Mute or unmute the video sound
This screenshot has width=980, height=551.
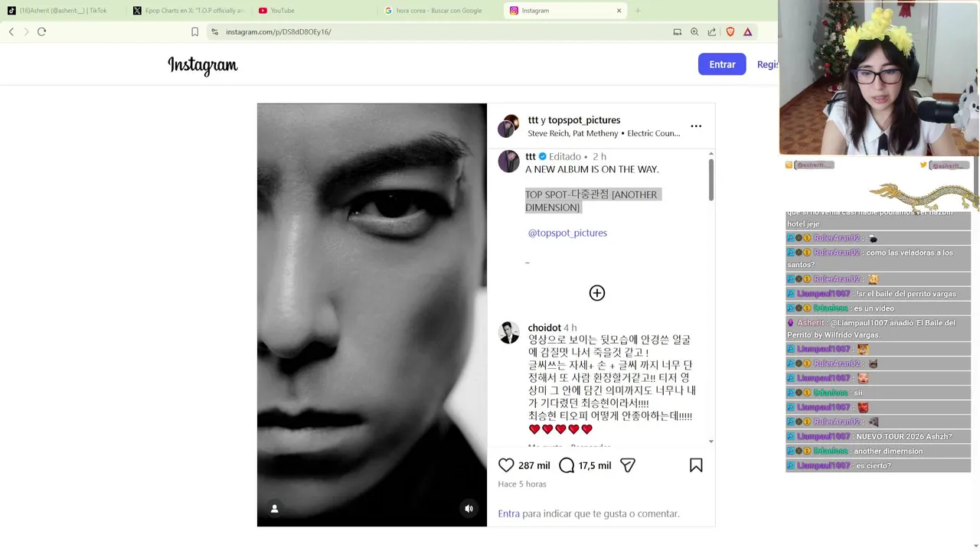pos(469,509)
